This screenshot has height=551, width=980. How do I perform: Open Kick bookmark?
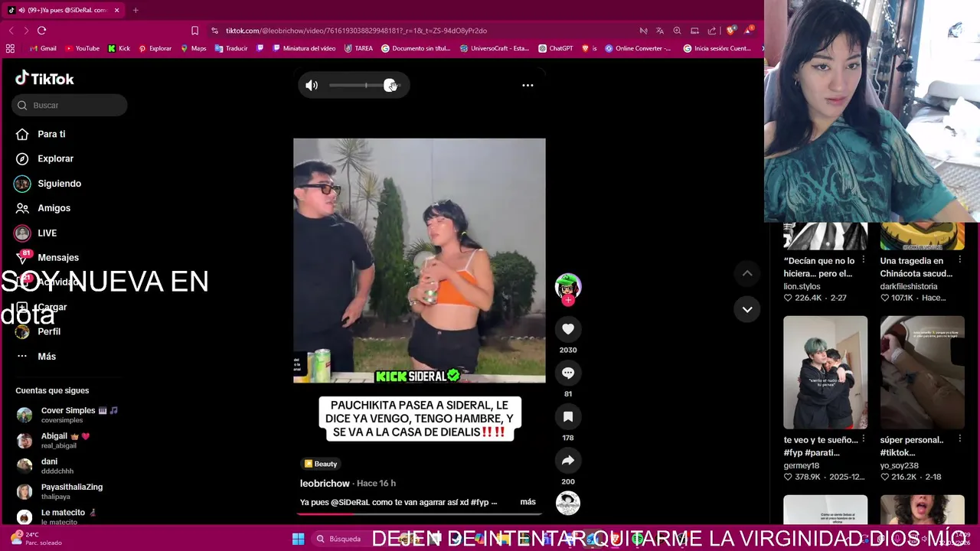[x=119, y=48]
